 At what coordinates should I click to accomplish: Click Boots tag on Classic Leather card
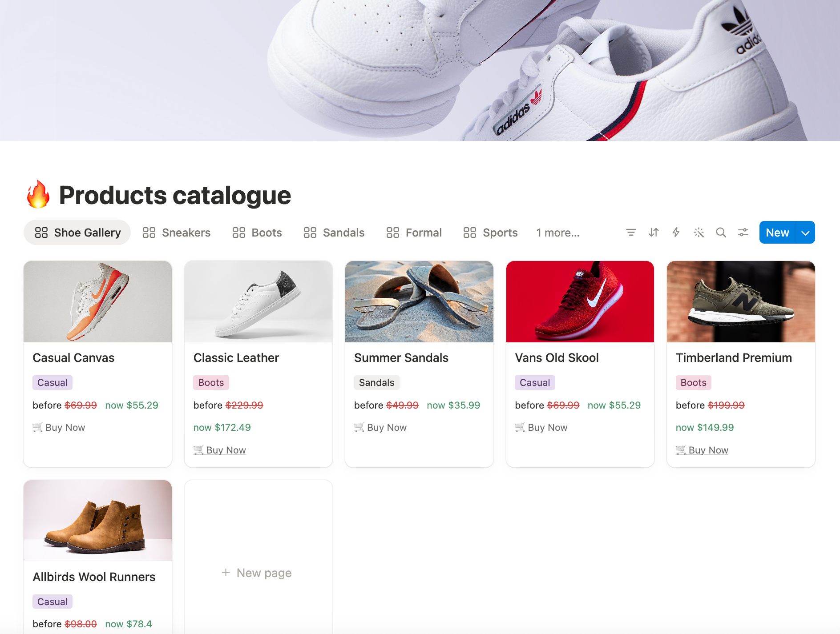(211, 382)
